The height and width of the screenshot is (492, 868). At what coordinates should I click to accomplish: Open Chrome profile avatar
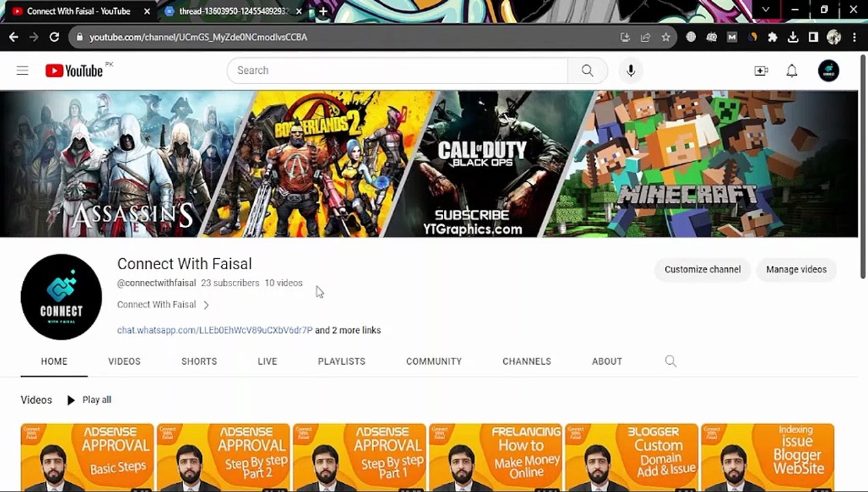834,37
